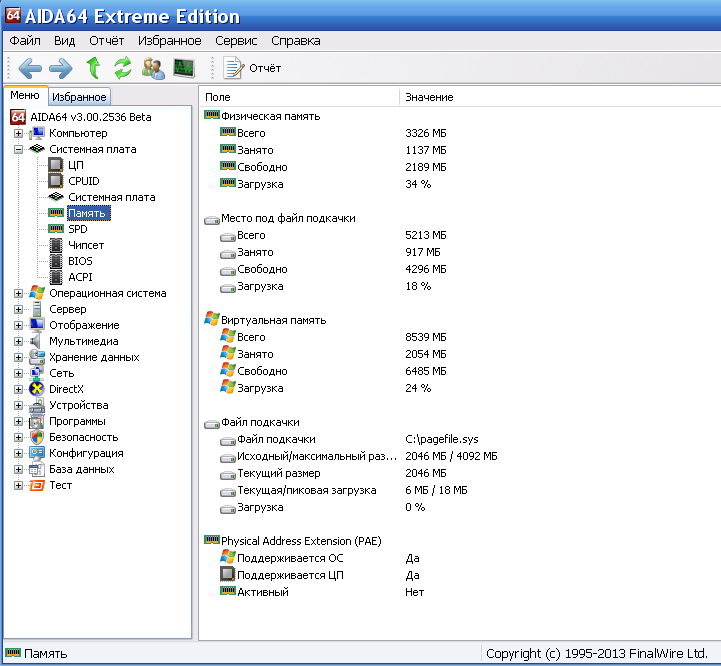Click the Устройства tree icon

tap(37, 406)
